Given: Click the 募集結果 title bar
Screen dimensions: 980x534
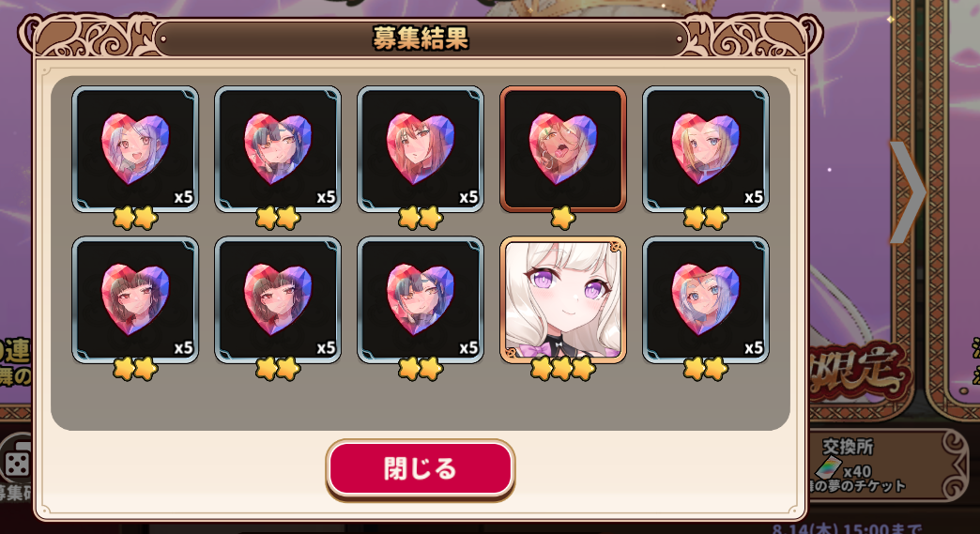Looking at the screenshot, I should click(420, 38).
